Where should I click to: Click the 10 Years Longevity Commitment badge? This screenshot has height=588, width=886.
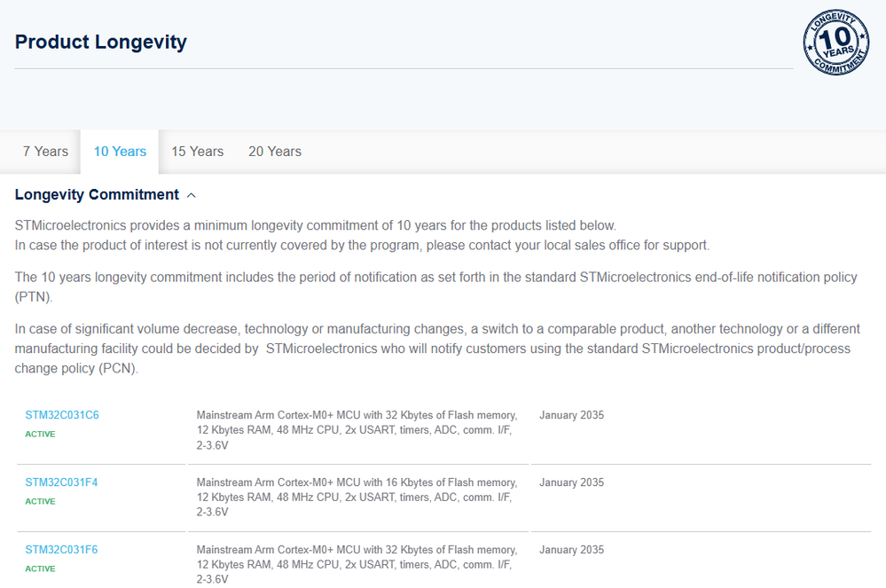coord(835,43)
